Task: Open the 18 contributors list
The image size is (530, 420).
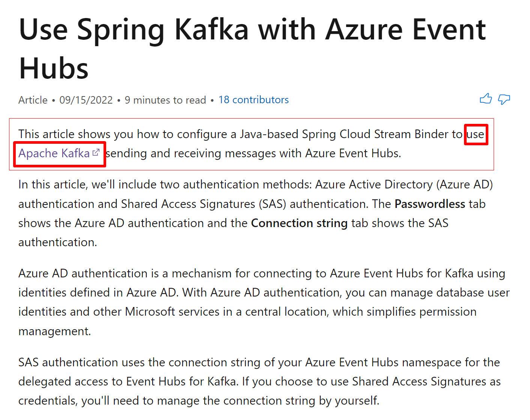Action: click(254, 100)
